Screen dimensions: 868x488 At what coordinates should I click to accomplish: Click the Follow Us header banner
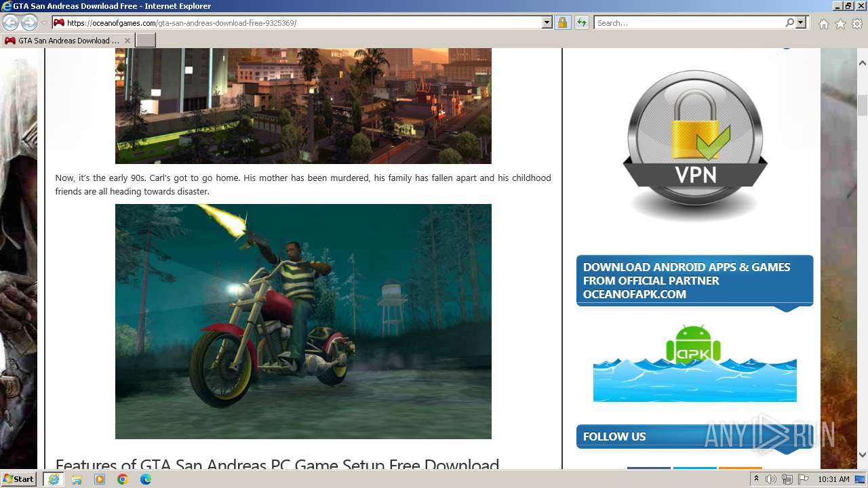(x=694, y=436)
